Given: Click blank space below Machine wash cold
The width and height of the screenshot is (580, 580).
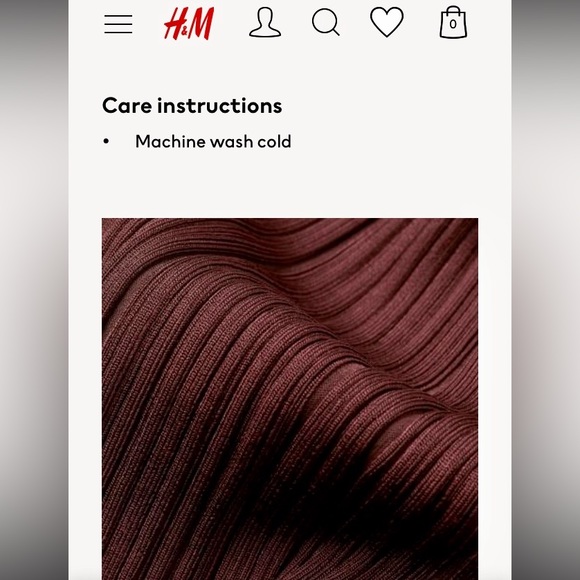Looking at the screenshot, I should coord(290,183).
